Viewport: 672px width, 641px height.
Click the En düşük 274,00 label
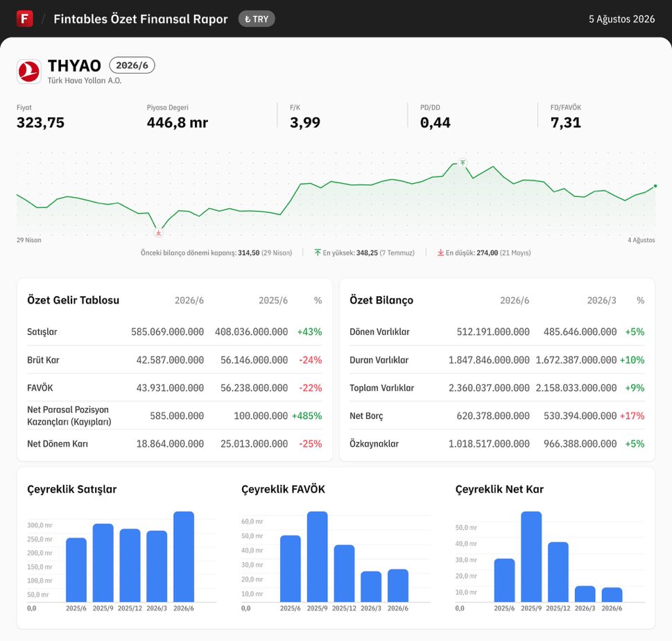[488, 253]
